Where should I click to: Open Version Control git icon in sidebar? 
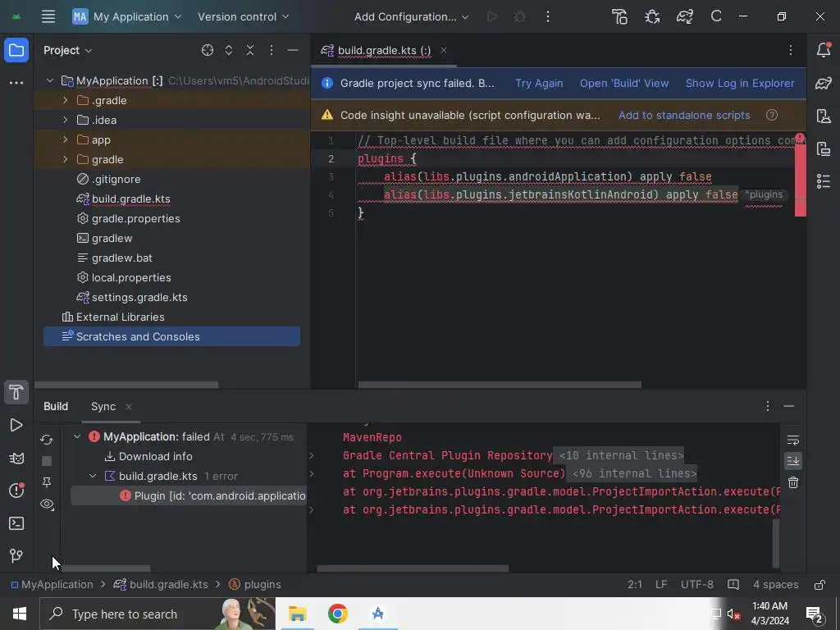16,555
